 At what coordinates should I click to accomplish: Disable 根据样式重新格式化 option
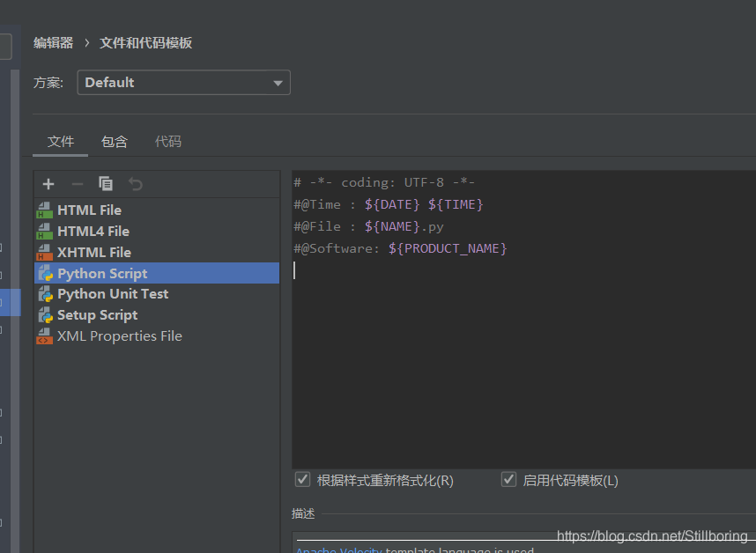click(302, 479)
